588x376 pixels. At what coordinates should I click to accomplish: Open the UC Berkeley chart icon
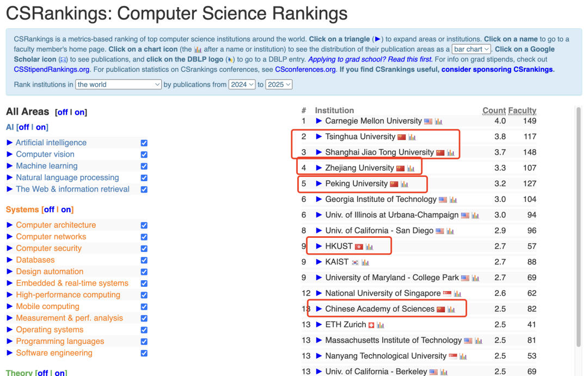click(444, 372)
